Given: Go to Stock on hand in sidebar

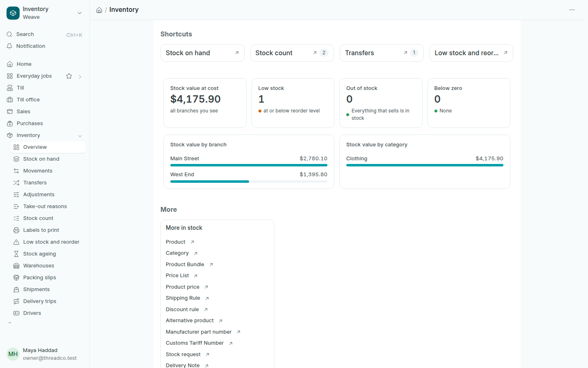Looking at the screenshot, I should click(48, 159).
